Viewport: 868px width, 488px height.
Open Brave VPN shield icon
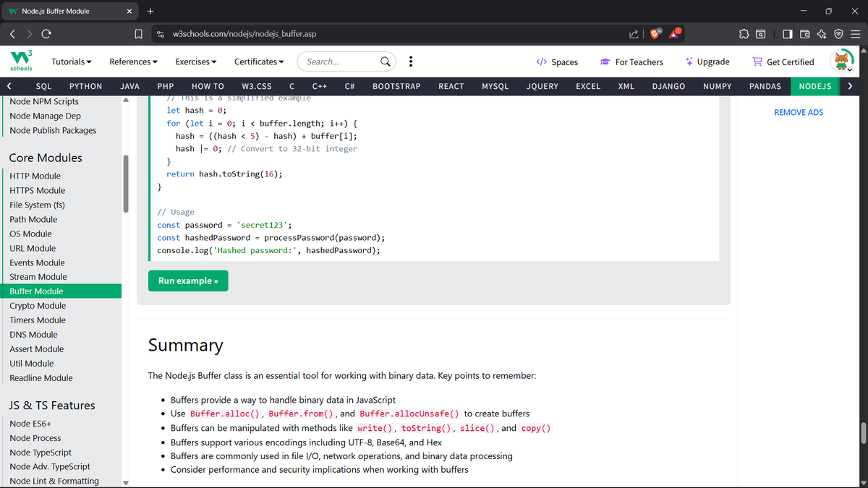[838, 34]
